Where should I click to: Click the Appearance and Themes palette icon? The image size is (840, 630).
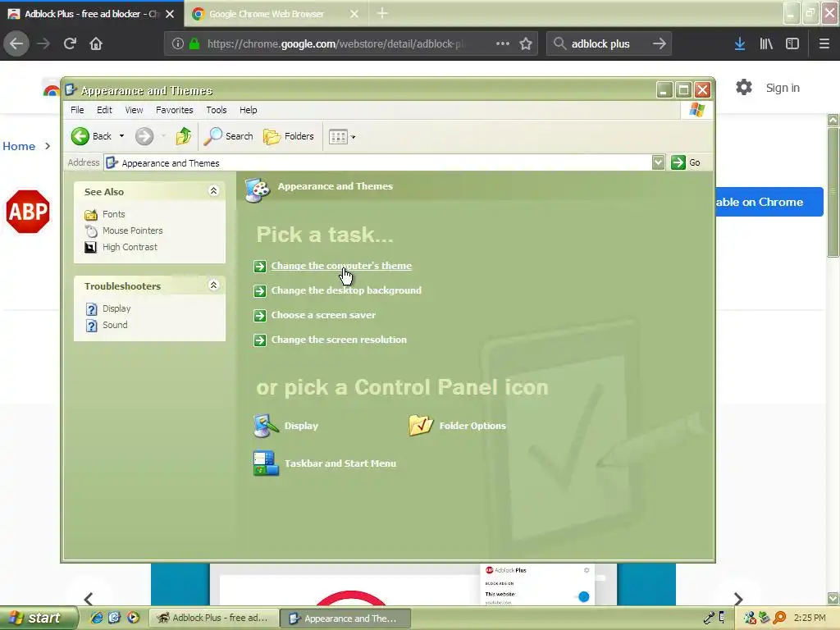[x=257, y=190]
